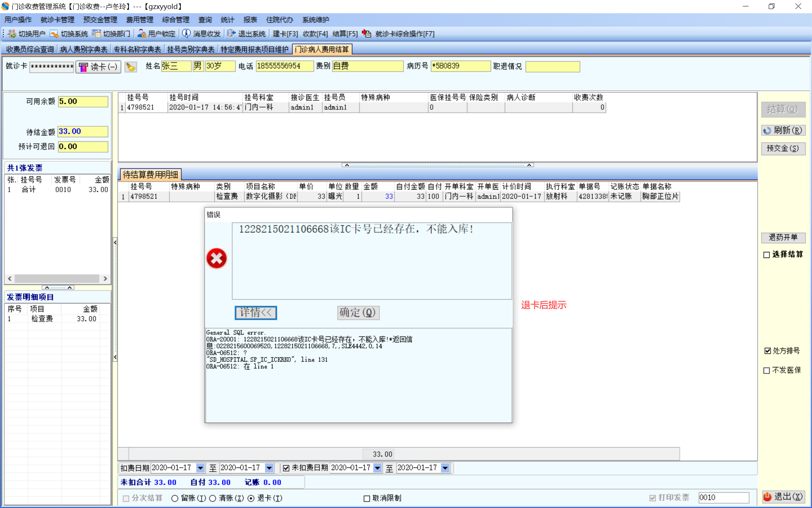
Task: Click the 切换系统 switch system icon
Action: (x=54, y=34)
